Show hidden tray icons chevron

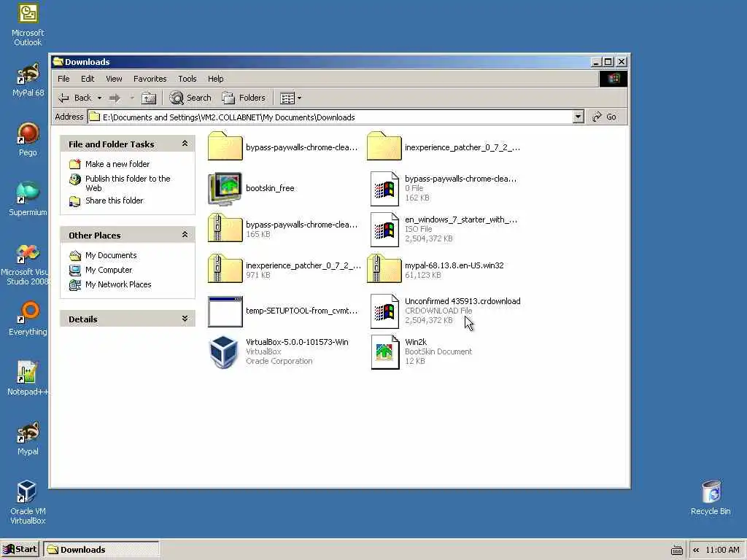pyautogui.click(x=696, y=550)
